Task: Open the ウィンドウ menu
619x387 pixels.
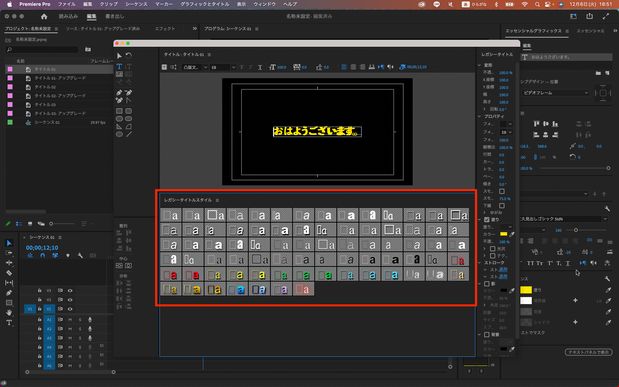Action: pos(264,4)
